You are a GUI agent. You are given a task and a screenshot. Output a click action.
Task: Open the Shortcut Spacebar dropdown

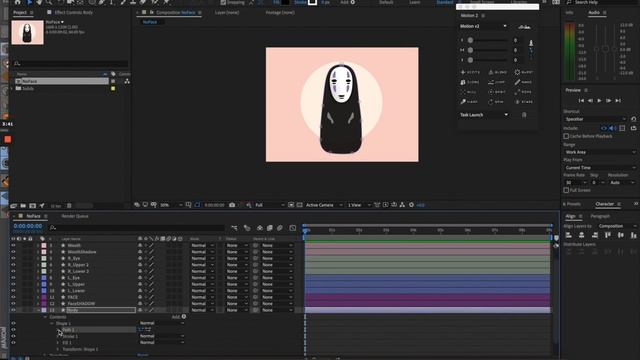[x=595, y=119]
